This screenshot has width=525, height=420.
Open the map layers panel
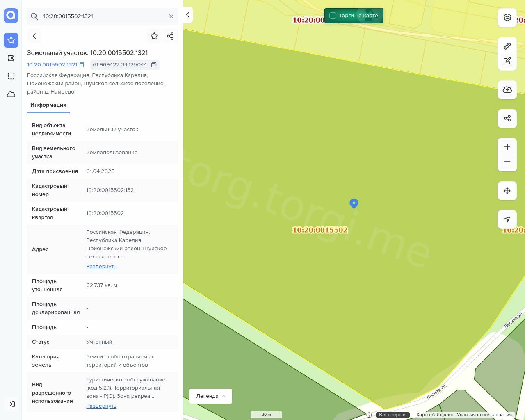click(x=507, y=17)
